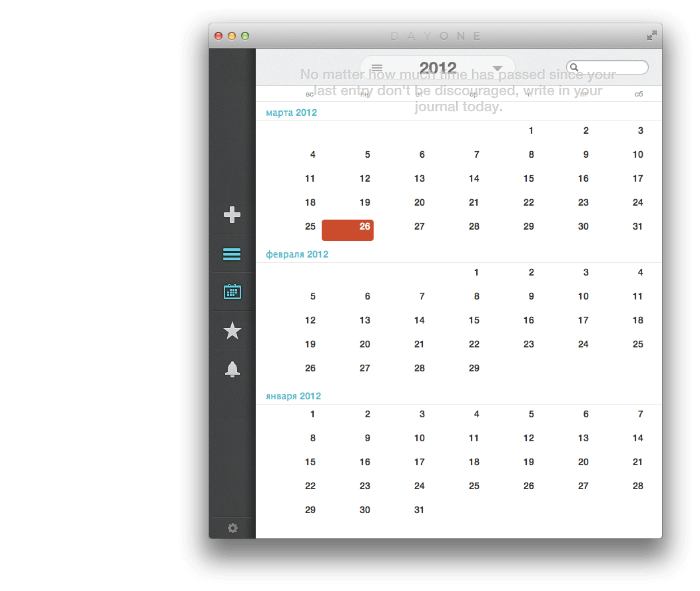This screenshot has height=591, width=700.
Task: Select the 2012 year title
Action: click(438, 68)
